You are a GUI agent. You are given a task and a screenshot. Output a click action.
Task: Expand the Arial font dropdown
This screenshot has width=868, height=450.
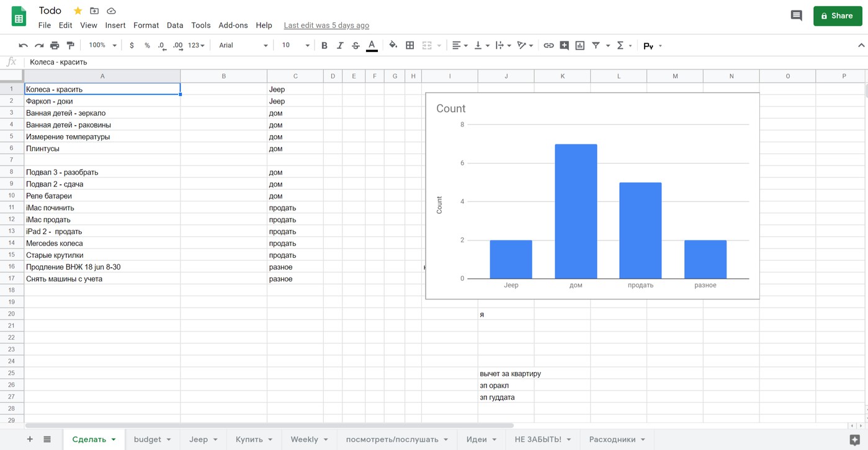click(x=243, y=45)
